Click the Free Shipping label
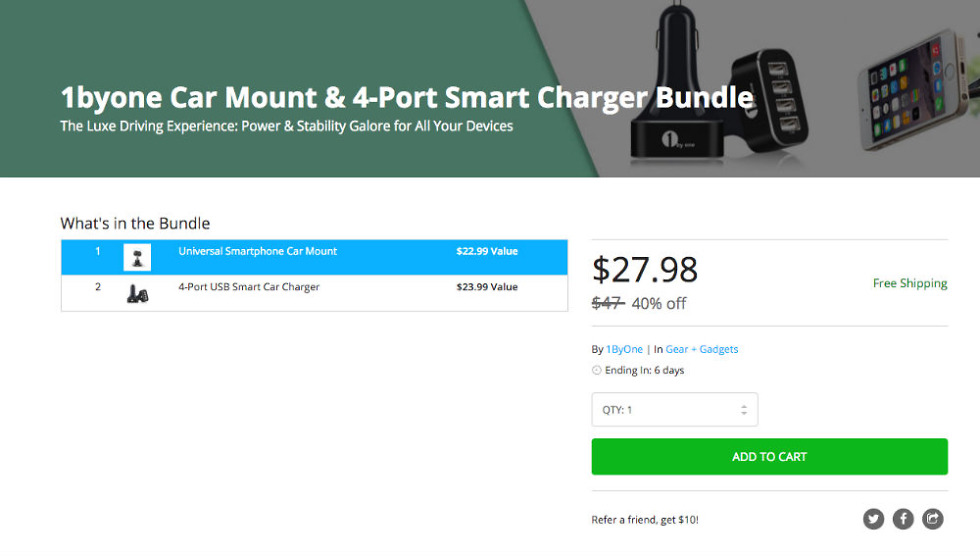 point(909,284)
